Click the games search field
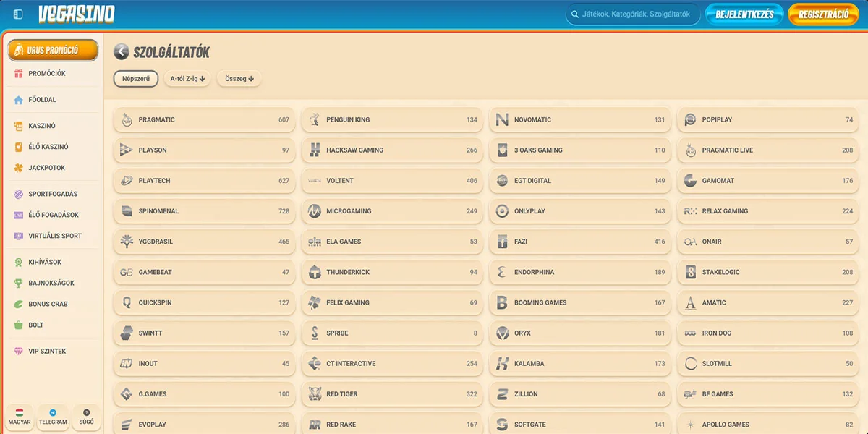Viewport: 868px width, 434px height. coord(633,14)
